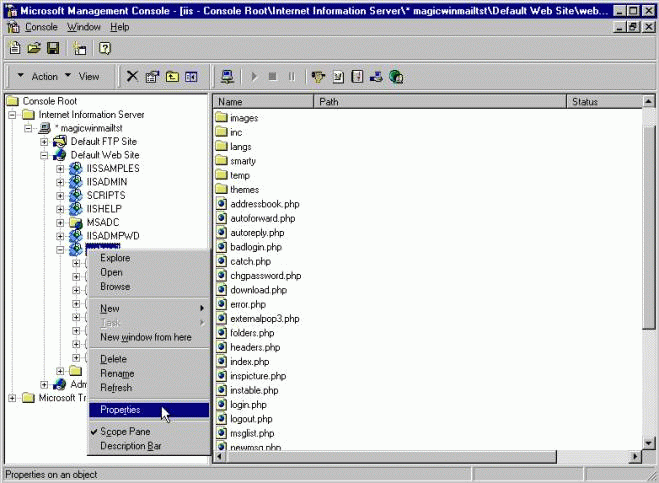The image size is (659, 483).
Task: Expand the SCRIPTS node
Action: 60,195
